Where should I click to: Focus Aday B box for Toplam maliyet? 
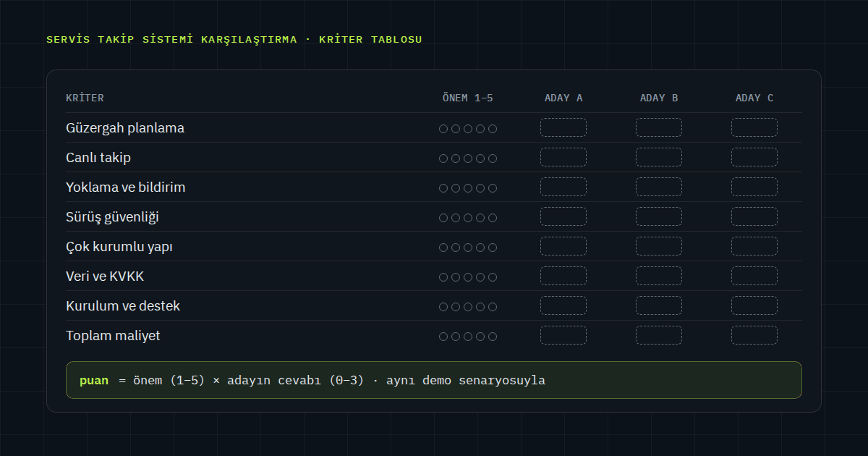tap(659, 335)
